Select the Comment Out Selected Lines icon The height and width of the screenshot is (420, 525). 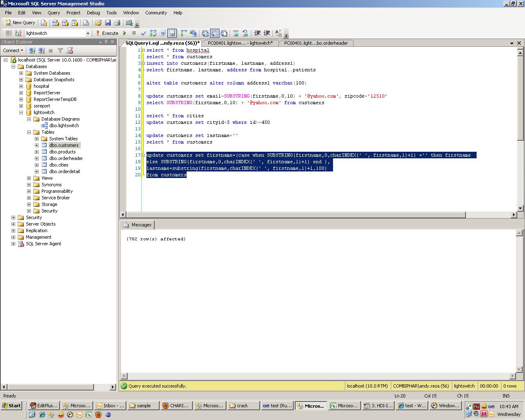(x=235, y=33)
